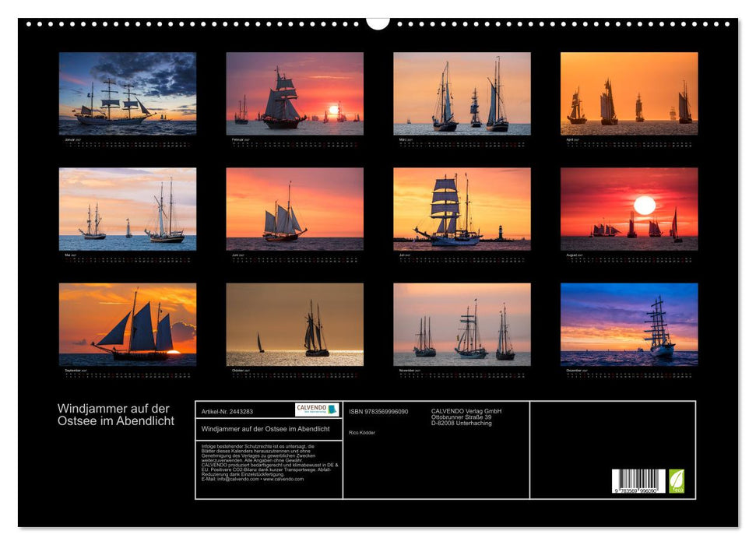
Task: Click the boxed calendar title in info table
Action: 265,429
